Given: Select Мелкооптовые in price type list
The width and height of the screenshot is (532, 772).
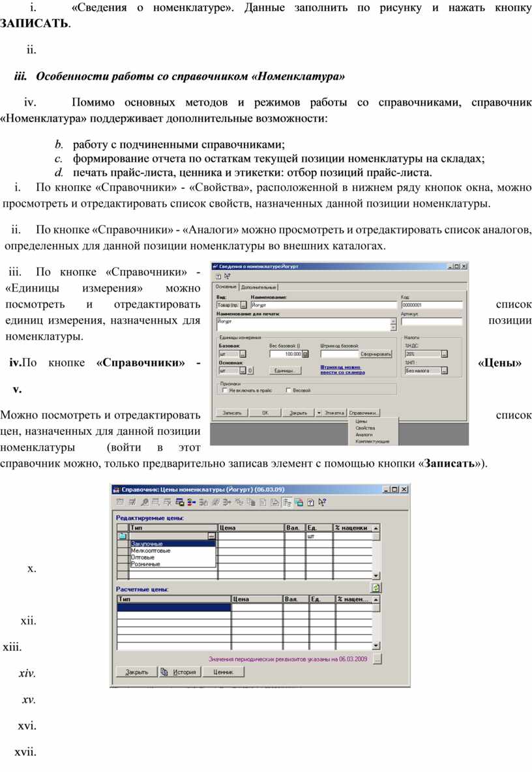Looking at the screenshot, I should 172,550.
